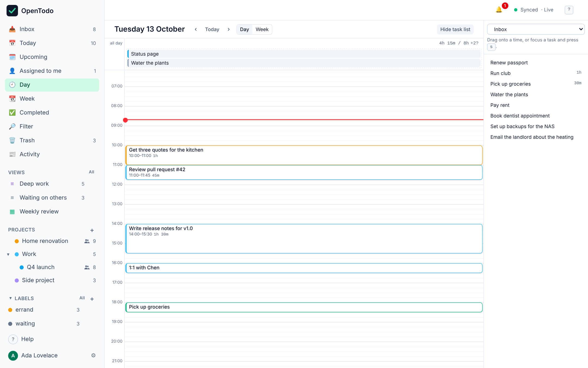Switch calendar to Week view toggle
Viewport: 588px width, 368px height.
click(262, 29)
